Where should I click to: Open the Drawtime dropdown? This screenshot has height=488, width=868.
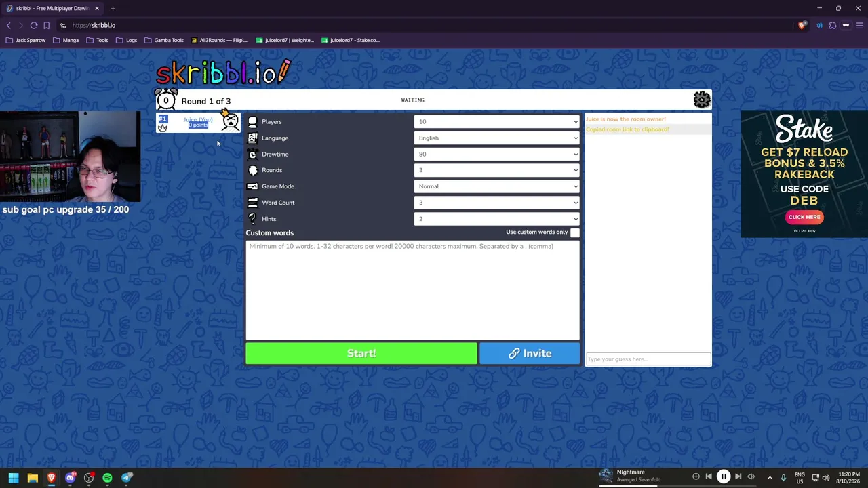(x=497, y=155)
